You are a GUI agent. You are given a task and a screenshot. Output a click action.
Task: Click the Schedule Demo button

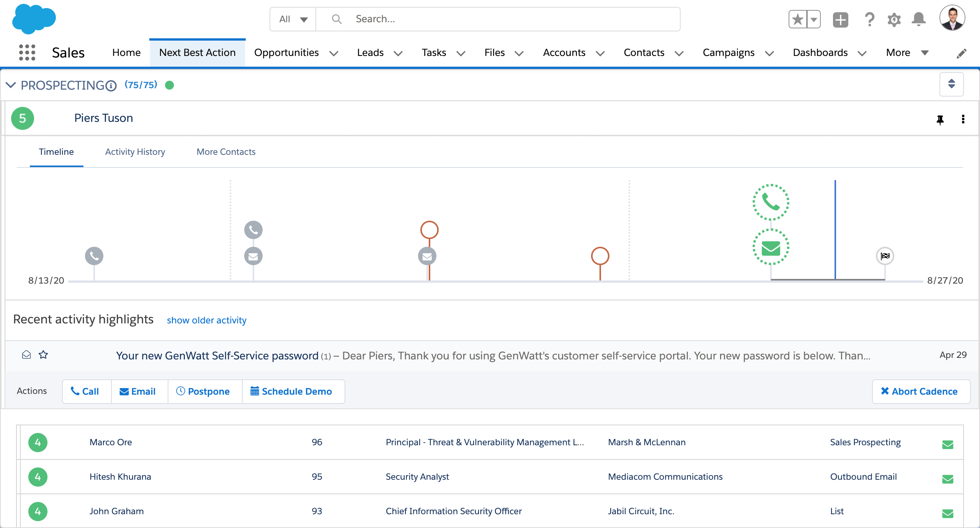tap(293, 391)
